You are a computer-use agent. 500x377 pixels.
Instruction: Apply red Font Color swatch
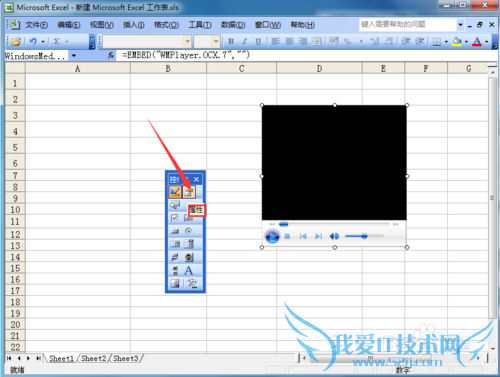[x=477, y=41]
